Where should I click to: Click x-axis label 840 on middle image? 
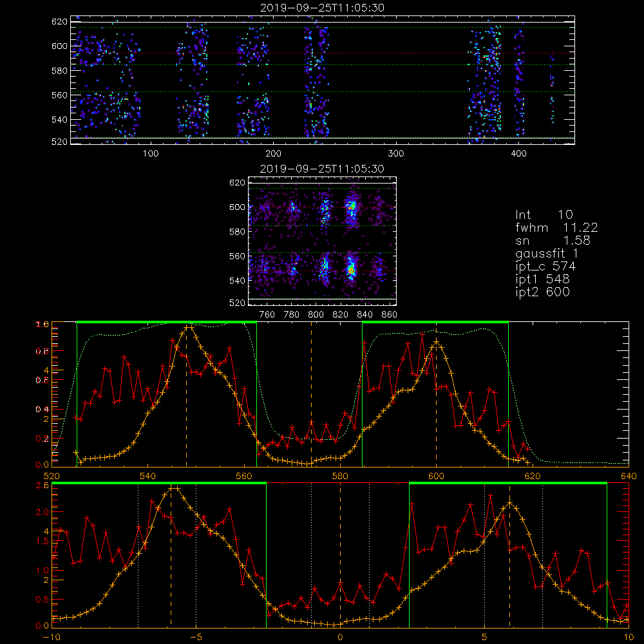click(365, 315)
